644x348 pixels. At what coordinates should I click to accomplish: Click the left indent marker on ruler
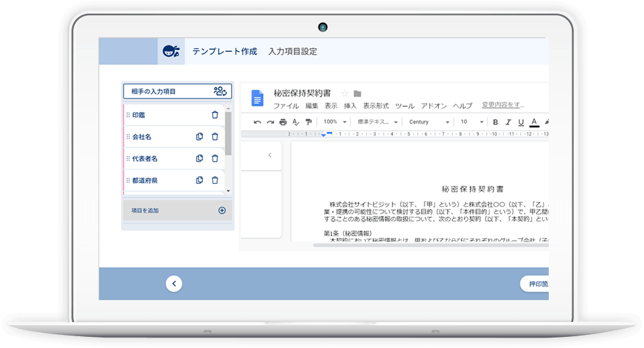[x=323, y=135]
